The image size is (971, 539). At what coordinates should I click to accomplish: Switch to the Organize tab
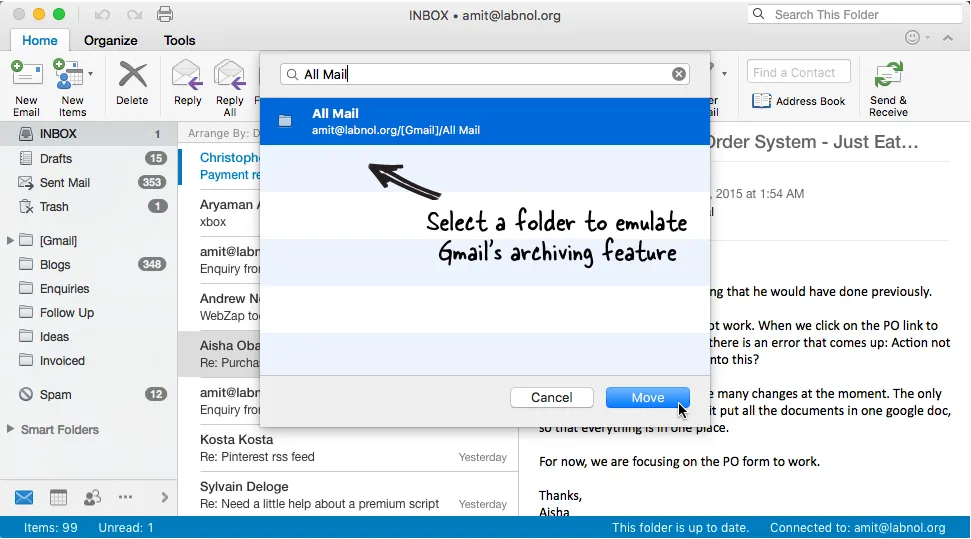point(111,40)
